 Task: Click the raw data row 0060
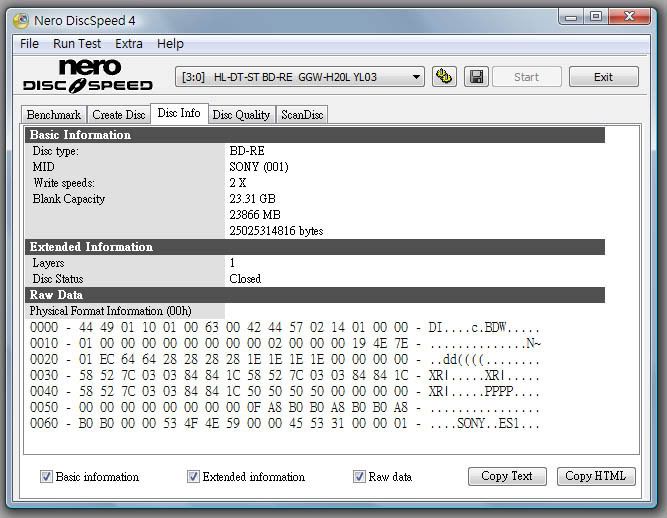285,424
